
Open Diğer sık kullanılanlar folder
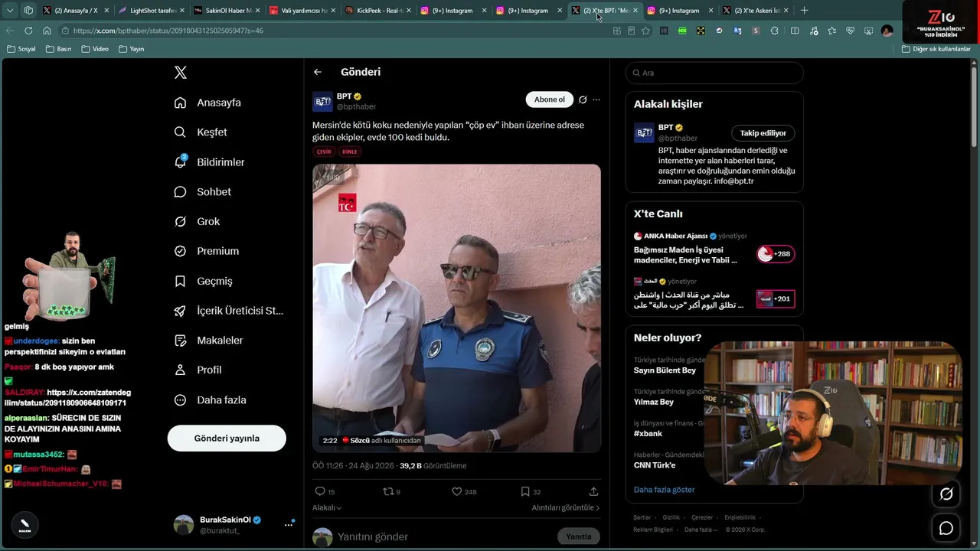[x=936, y=49]
